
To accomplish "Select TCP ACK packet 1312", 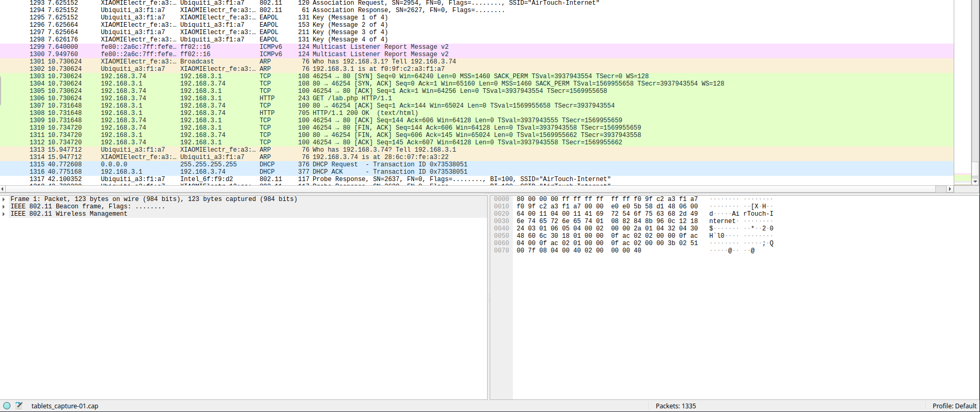I will coord(477,142).
